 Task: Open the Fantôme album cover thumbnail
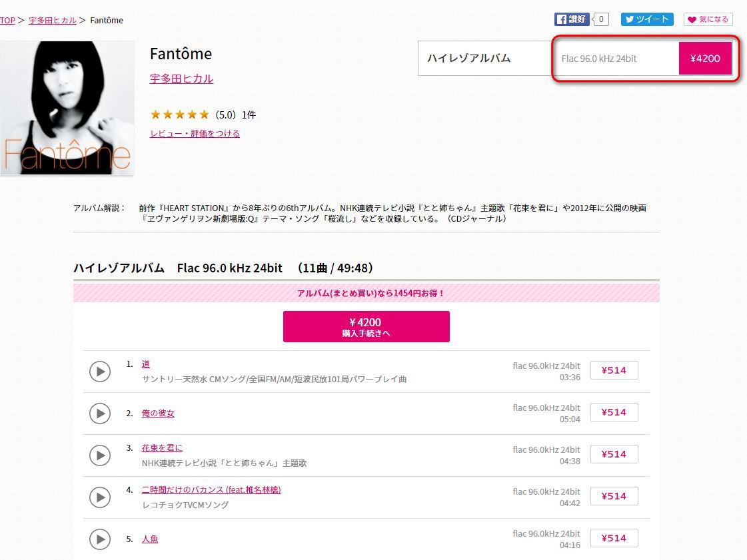[x=67, y=108]
